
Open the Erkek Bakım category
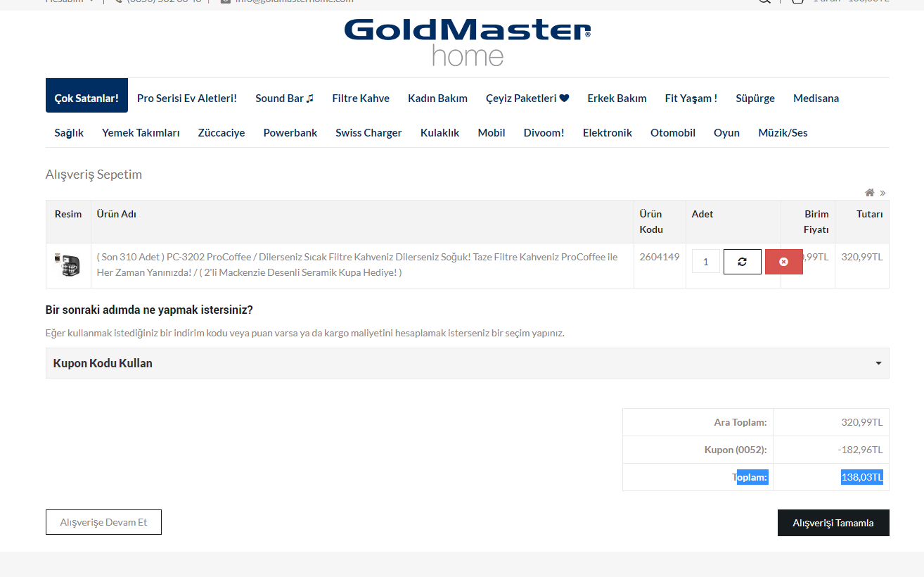(617, 98)
